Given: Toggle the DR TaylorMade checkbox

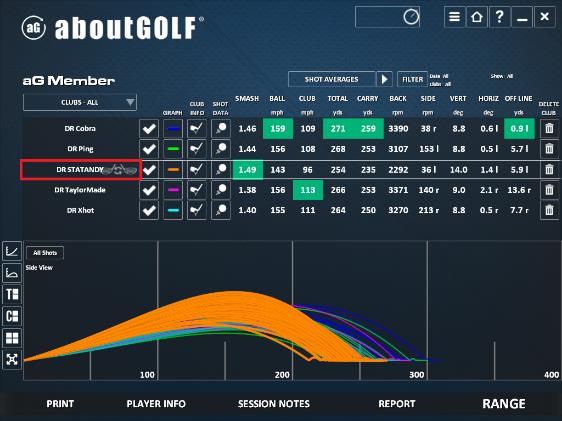Looking at the screenshot, I should pyautogui.click(x=149, y=190).
